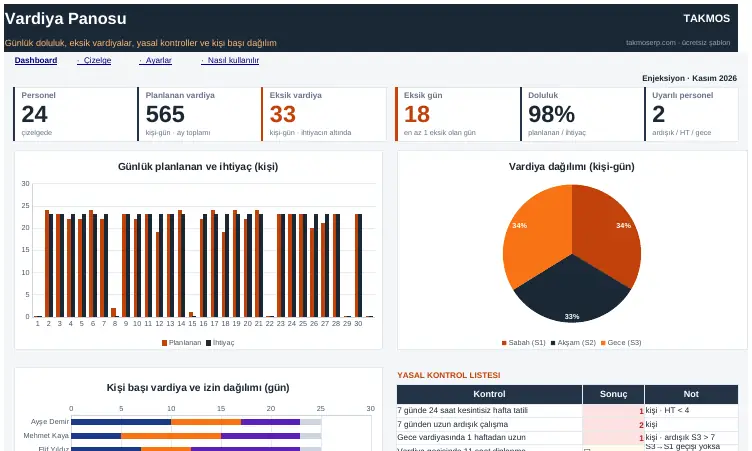Click the day 15 bar in daily chart
Screen dimensions: 752x451
pyautogui.click(x=191, y=314)
